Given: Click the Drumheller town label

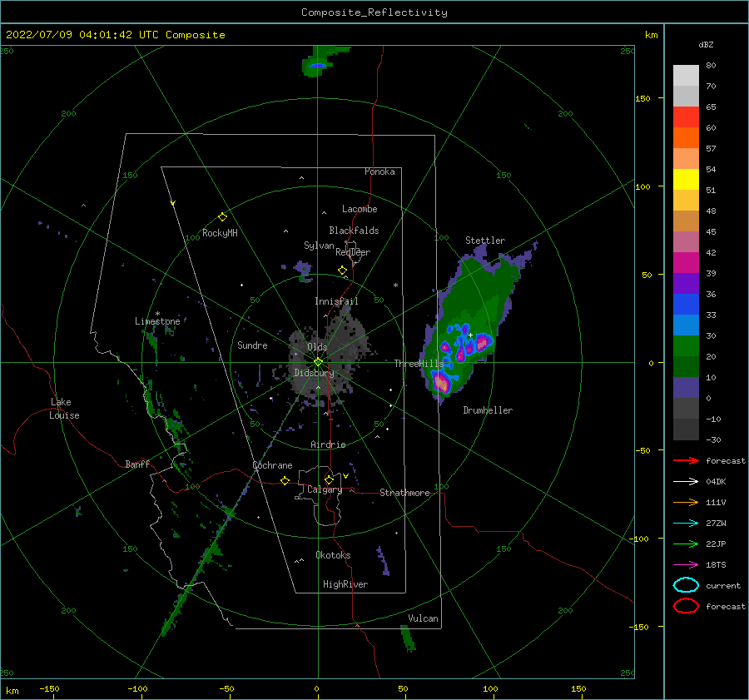Looking at the screenshot, I should [x=488, y=410].
